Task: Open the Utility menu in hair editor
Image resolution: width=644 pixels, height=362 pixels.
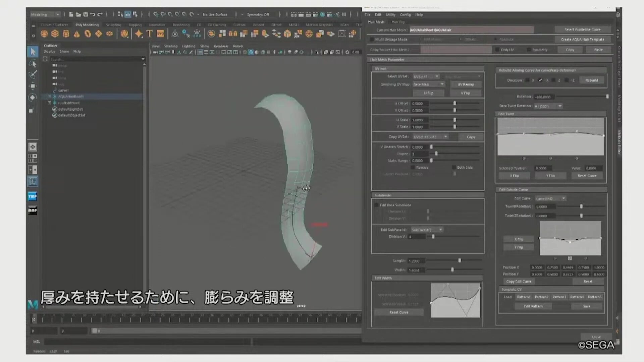Action: tap(390, 15)
